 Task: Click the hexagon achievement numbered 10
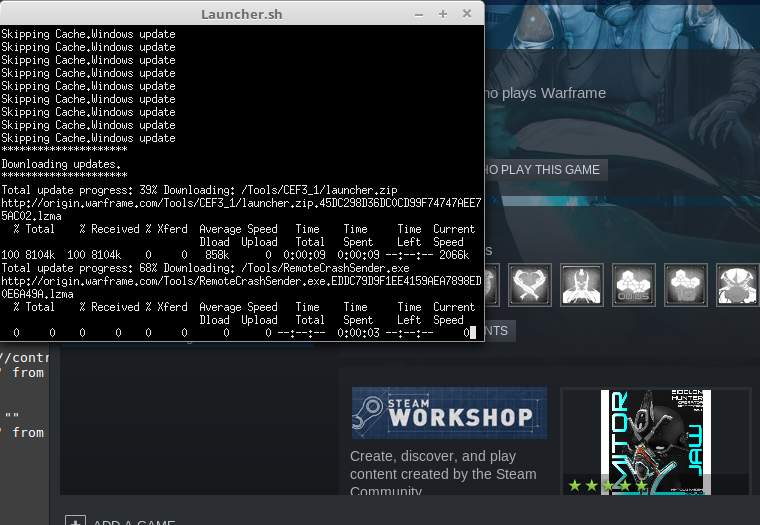click(x=685, y=285)
